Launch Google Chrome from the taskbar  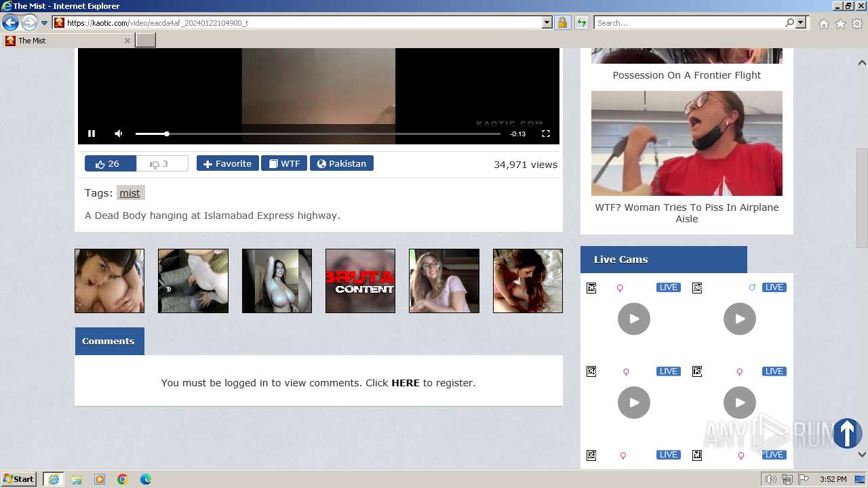pos(122,479)
